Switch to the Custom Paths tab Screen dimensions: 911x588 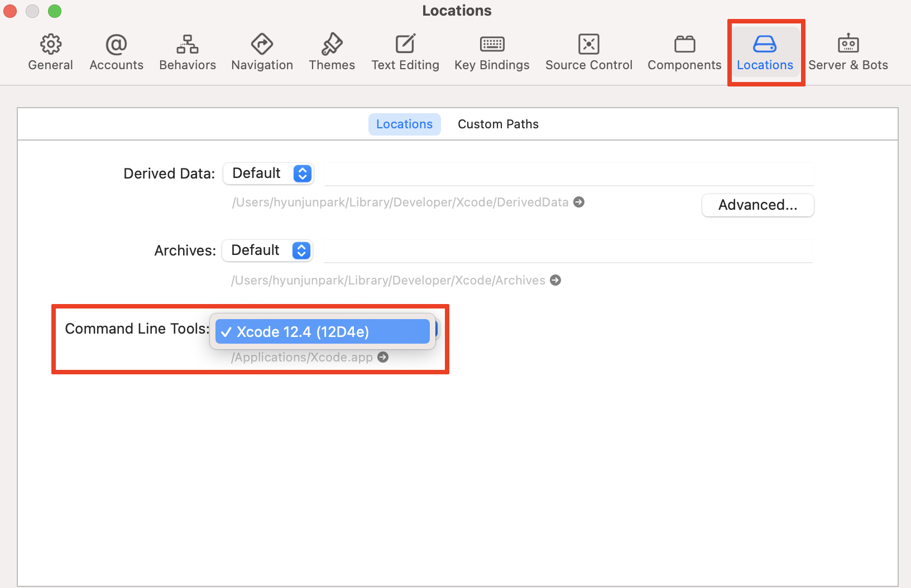[x=498, y=124]
